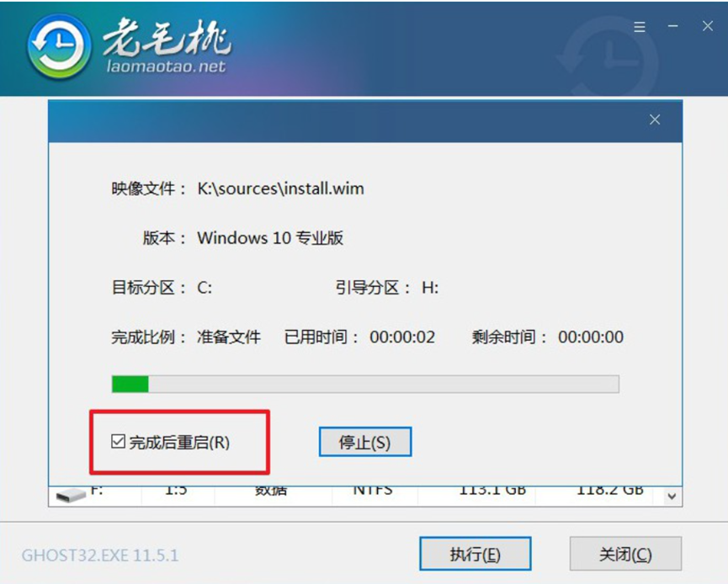The height and width of the screenshot is (584, 728).
Task: Click the 118.2 GB capacity cell
Action: (609, 491)
